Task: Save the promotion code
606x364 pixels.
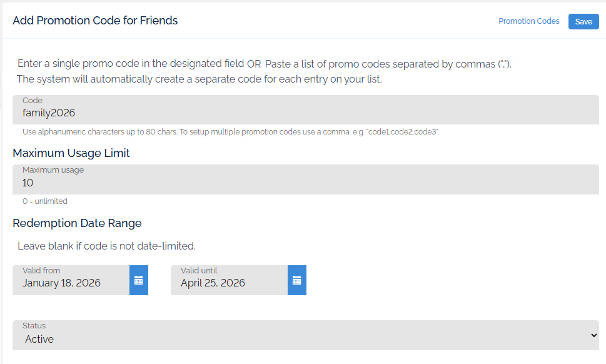Action: point(583,22)
